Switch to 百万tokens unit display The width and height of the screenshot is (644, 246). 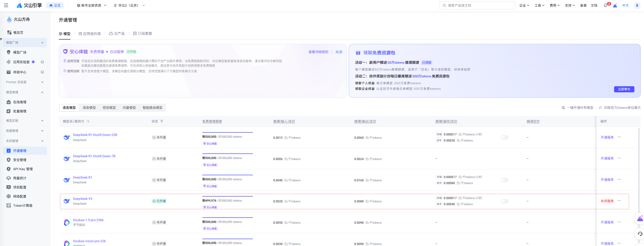[619, 108]
